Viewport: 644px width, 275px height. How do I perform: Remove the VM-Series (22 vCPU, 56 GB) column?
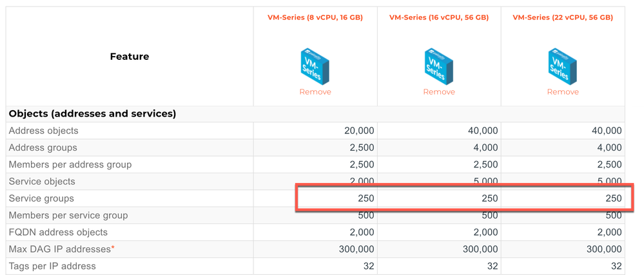click(563, 92)
